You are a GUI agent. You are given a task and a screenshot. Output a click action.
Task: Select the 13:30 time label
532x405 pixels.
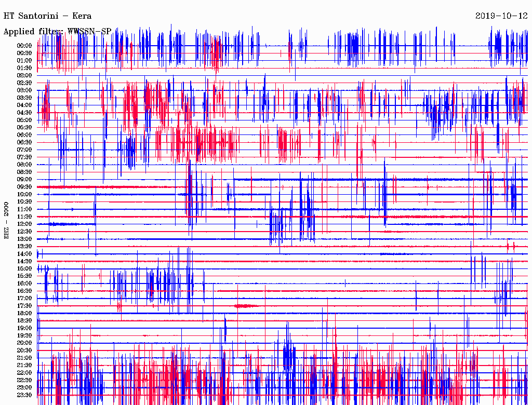(x=24, y=247)
